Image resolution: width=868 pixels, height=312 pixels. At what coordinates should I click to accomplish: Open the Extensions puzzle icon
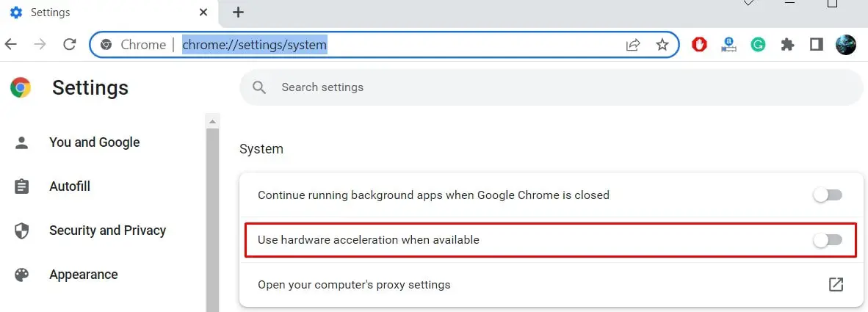(x=787, y=45)
